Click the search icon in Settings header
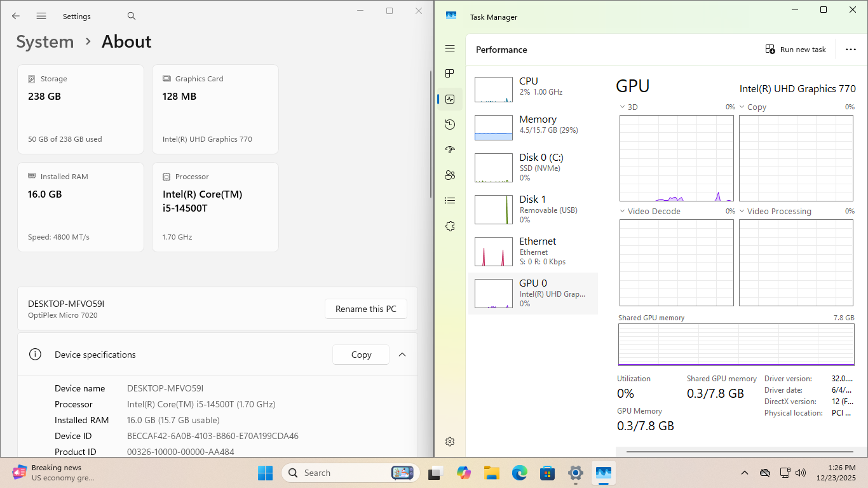 [132, 16]
